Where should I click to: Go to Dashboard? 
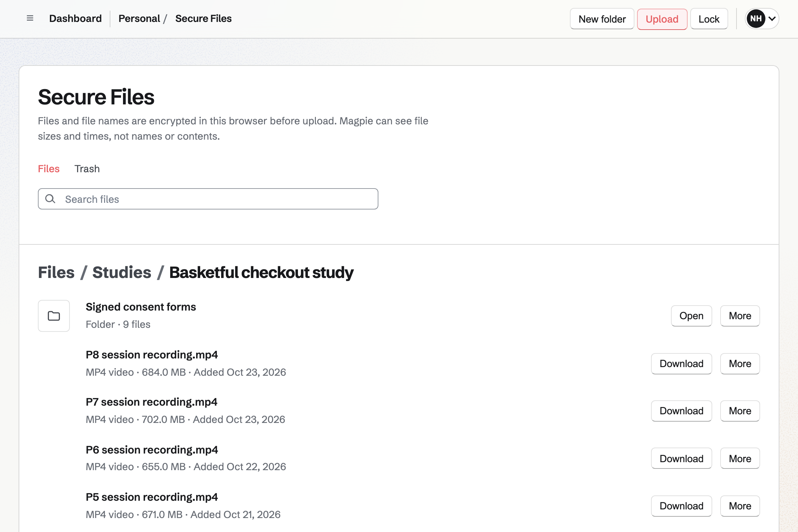click(75, 19)
